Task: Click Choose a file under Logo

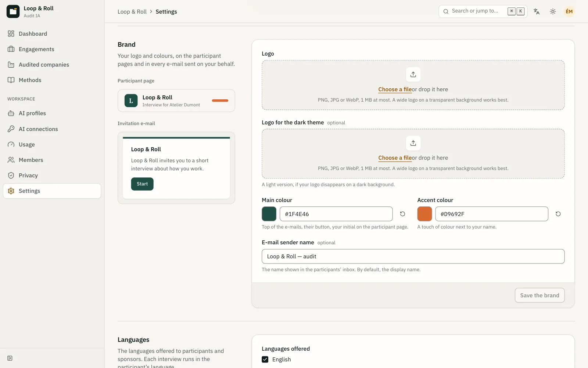Action: [395, 89]
